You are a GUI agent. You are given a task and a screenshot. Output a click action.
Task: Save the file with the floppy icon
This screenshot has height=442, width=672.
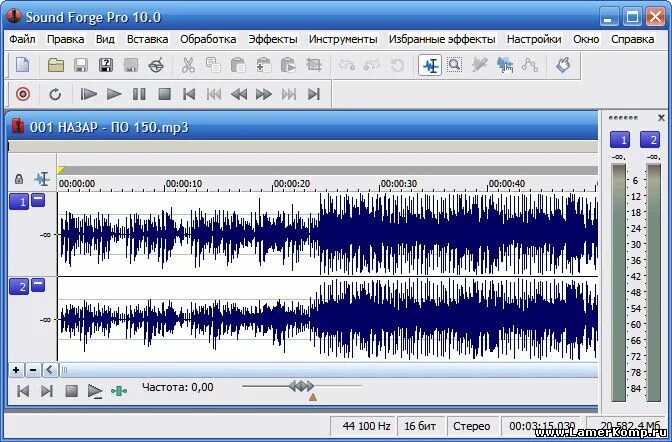coord(81,65)
